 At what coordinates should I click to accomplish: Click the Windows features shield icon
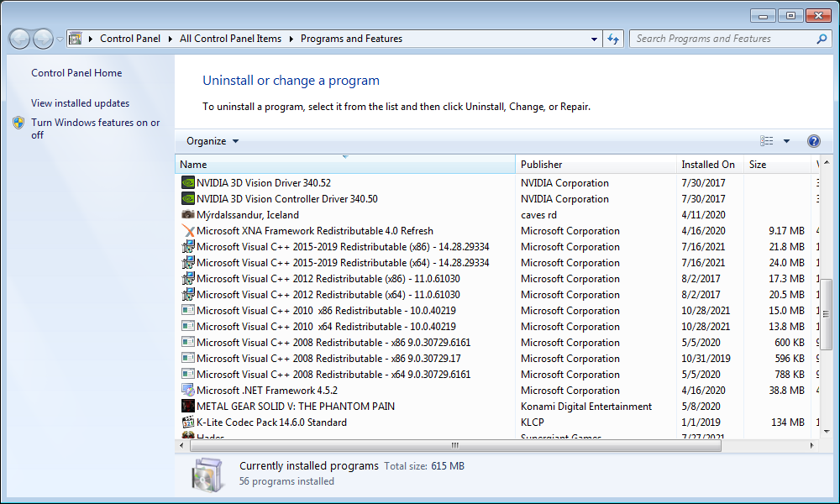pos(18,123)
